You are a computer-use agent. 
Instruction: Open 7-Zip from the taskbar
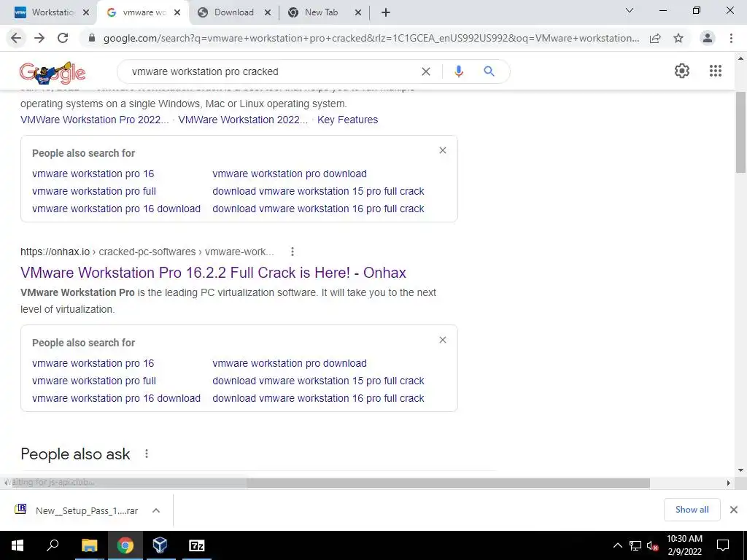(196, 545)
